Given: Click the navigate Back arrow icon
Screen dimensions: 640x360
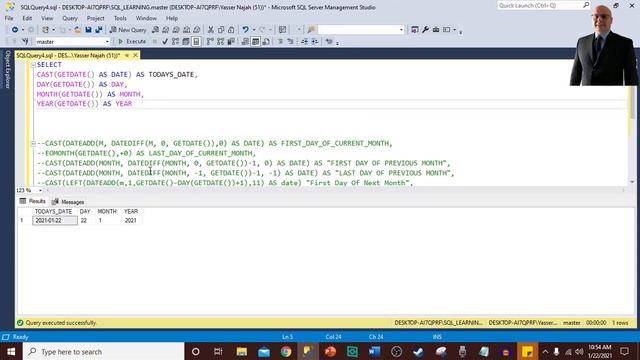Looking at the screenshot, I should pyautogui.click(x=15, y=30).
